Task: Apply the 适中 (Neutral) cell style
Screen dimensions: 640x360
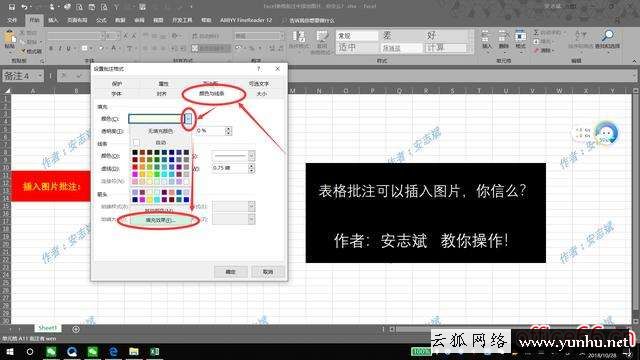Action: click(x=357, y=48)
